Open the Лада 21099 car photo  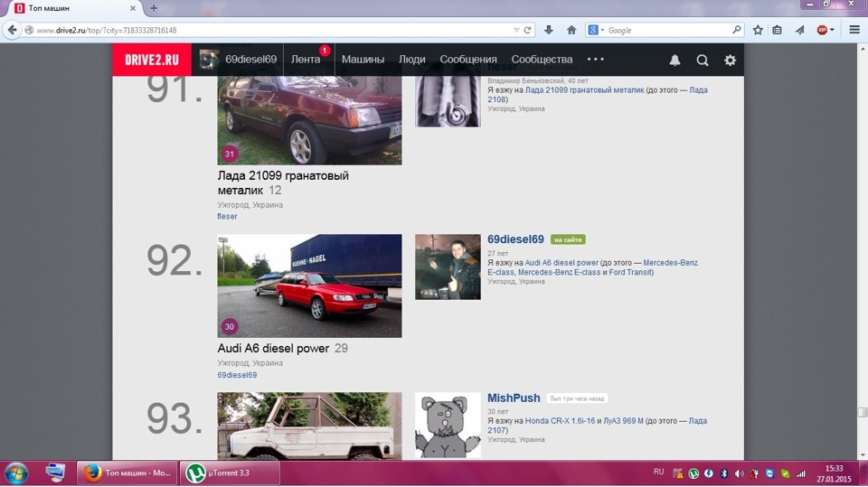309,121
